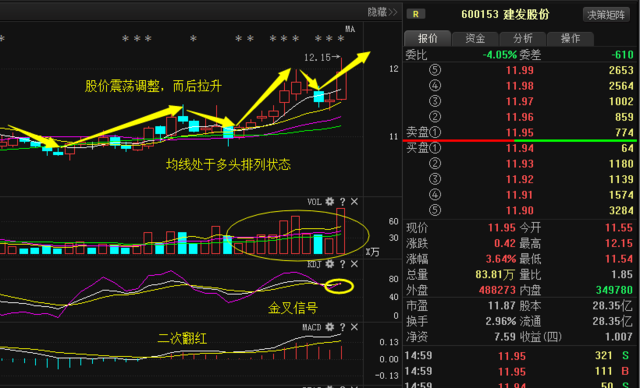The height and width of the screenshot is (388, 640).
Task: Open the 分析 tab
Action: [522, 38]
